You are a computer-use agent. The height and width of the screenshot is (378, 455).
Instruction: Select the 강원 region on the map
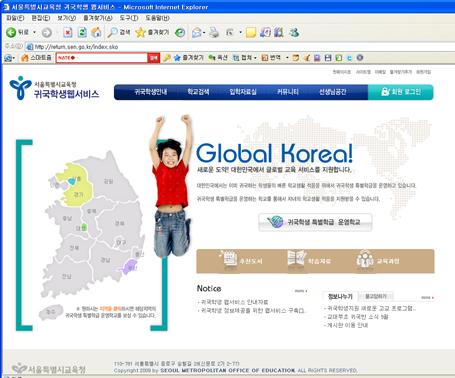(x=108, y=181)
